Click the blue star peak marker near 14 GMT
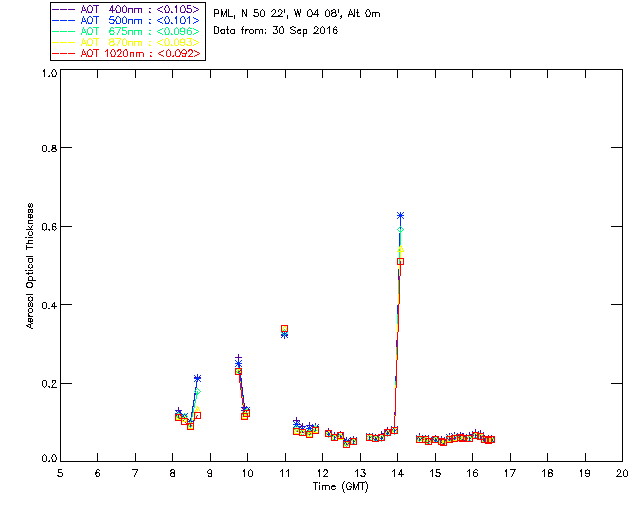This screenshot has height=512, width=640. pos(400,216)
